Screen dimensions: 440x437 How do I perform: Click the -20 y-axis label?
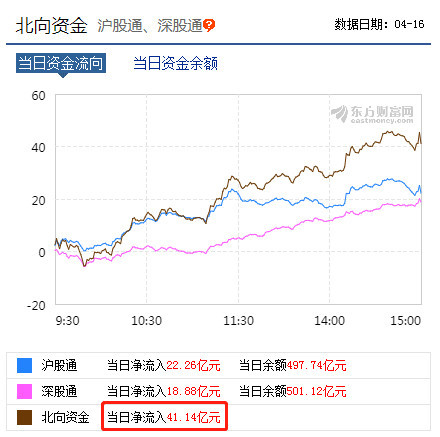36,305
